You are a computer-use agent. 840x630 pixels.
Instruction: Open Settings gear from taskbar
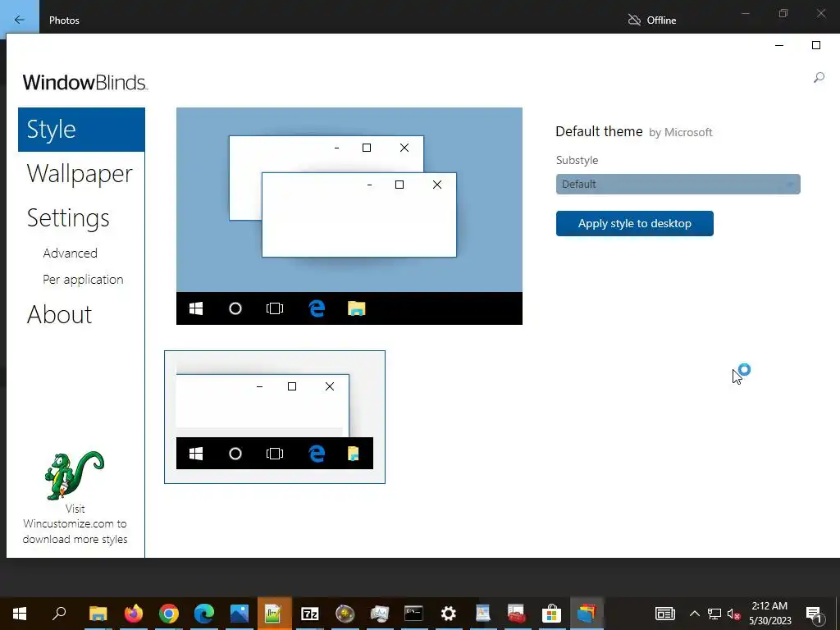coord(449,614)
